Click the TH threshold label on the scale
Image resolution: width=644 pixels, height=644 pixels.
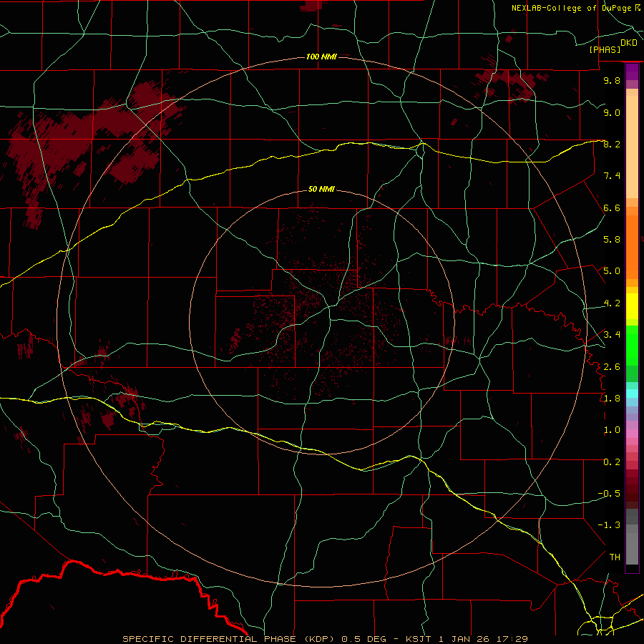click(615, 557)
